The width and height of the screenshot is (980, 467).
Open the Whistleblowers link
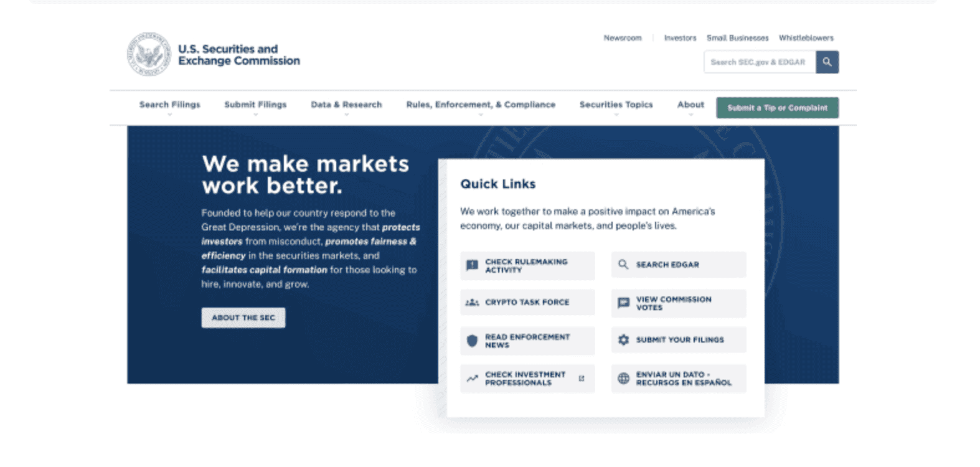click(x=806, y=38)
